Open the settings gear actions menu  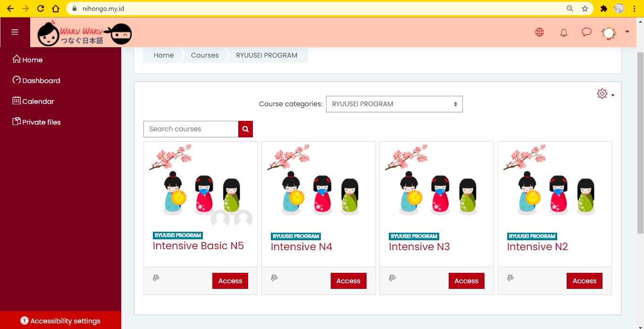tap(606, 94)
